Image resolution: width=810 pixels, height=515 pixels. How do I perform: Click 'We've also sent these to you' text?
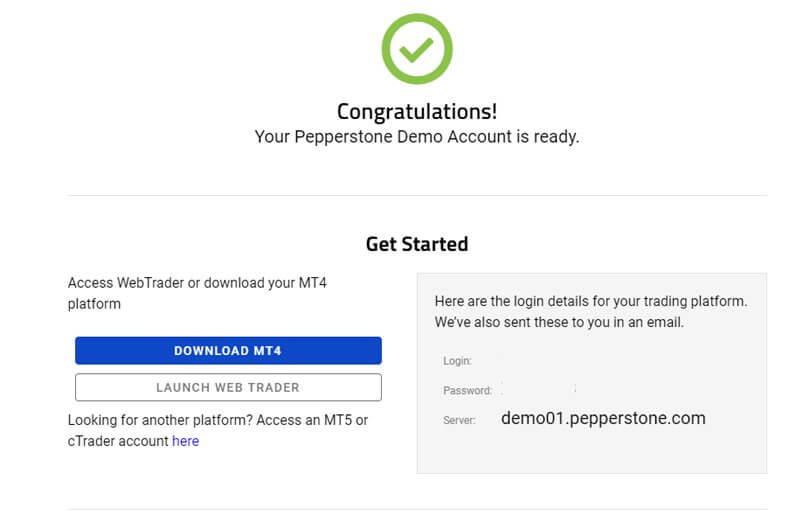559,322
